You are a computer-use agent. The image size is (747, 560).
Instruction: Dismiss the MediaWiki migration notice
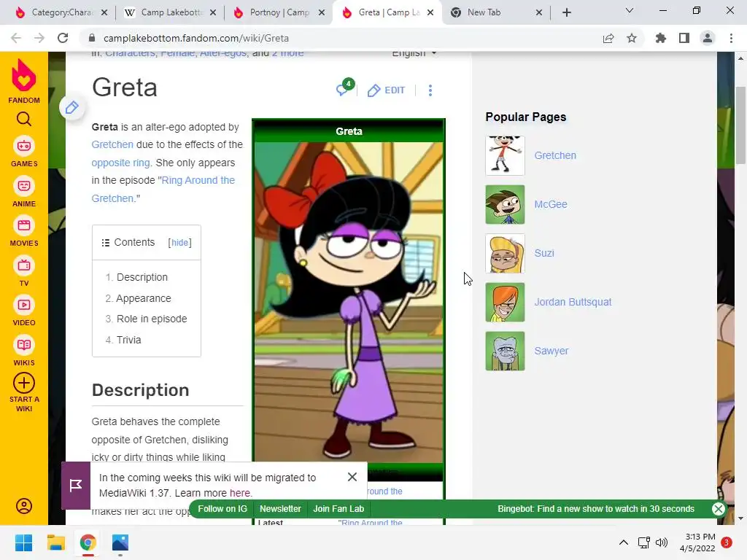coord(352,477)
